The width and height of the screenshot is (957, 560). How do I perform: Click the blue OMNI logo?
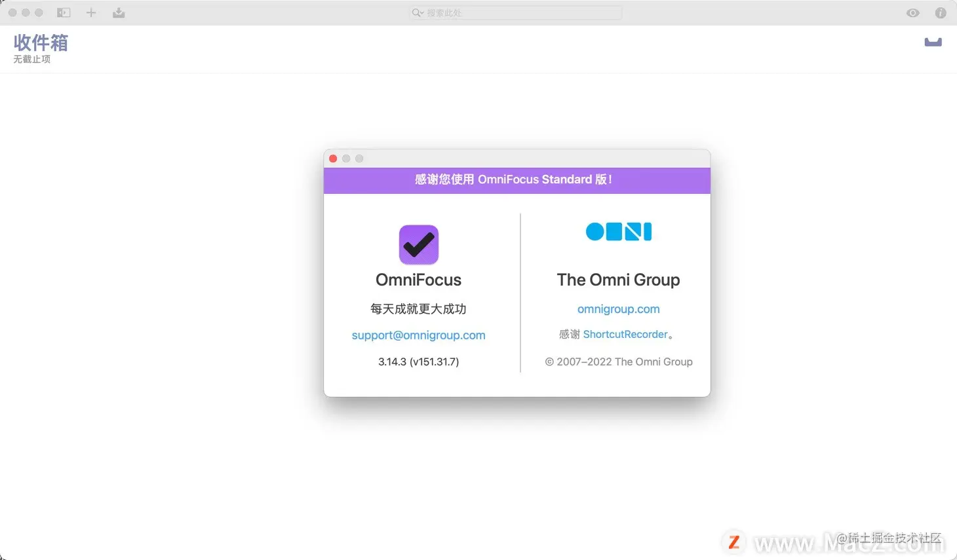tap(619, 231)
